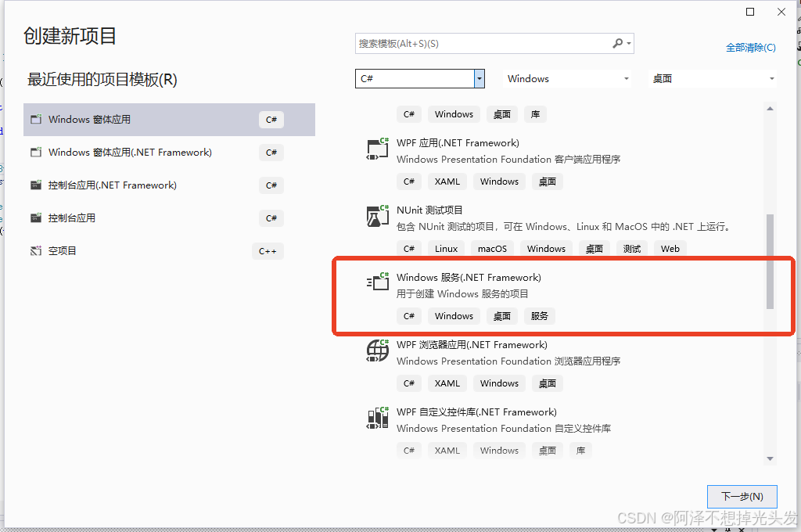Image resolution: width=801 pixels, height=532 pixels.
Task: Click the Windows Presentation Foundation 客户端应用程序 description
Action: tap(508, 160)
